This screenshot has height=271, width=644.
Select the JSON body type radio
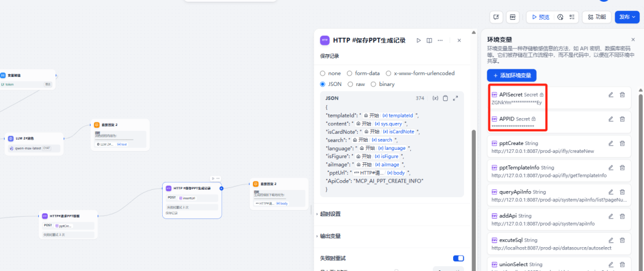pyautogui.click(x=323, y=84)
